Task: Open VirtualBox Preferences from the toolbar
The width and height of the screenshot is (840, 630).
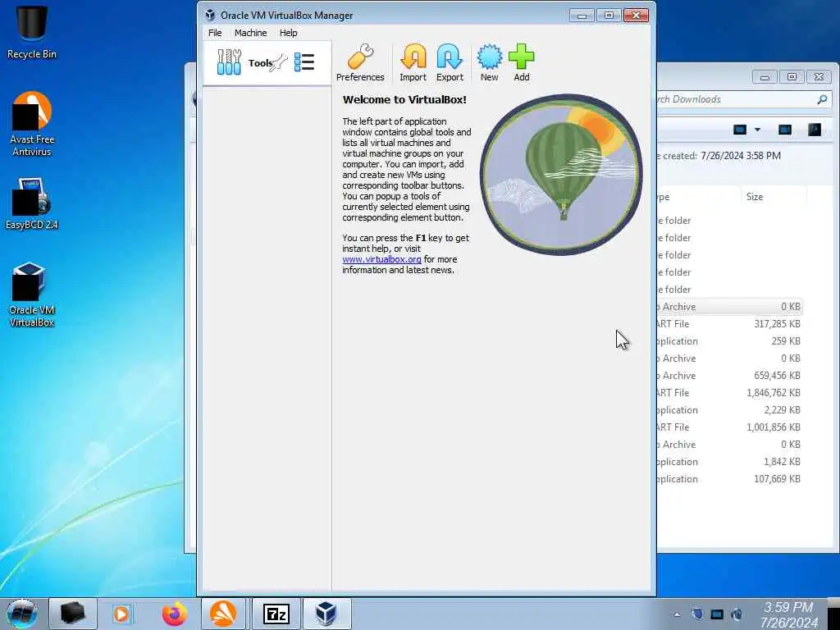Action: coord(360,62)
